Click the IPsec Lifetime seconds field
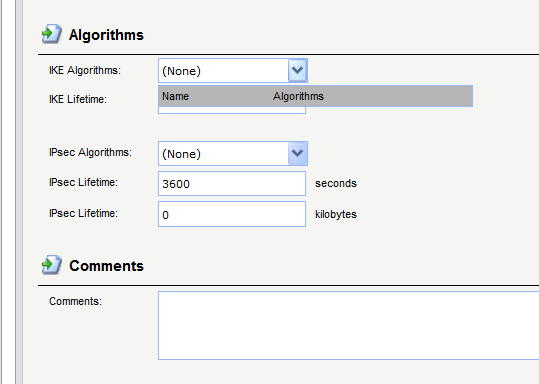Viewport: 539px width, 384px height. click(232, 184)
